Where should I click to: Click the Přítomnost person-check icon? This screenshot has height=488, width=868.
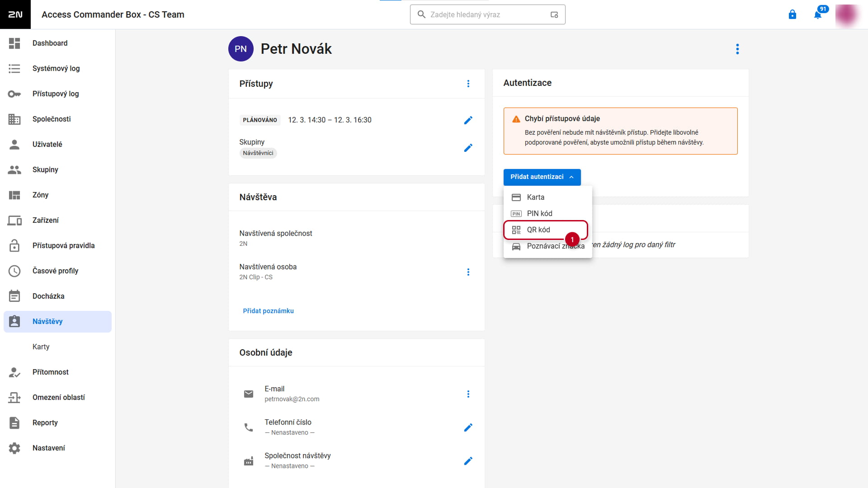click(14, 372)
